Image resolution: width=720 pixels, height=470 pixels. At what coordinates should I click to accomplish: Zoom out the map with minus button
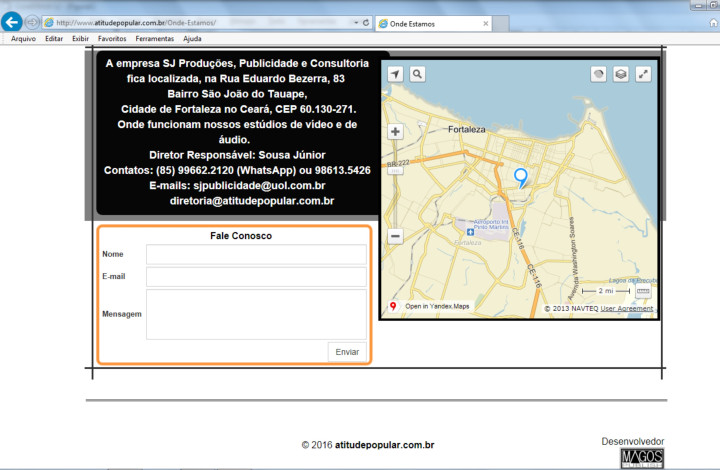click(x=395, y=236)
